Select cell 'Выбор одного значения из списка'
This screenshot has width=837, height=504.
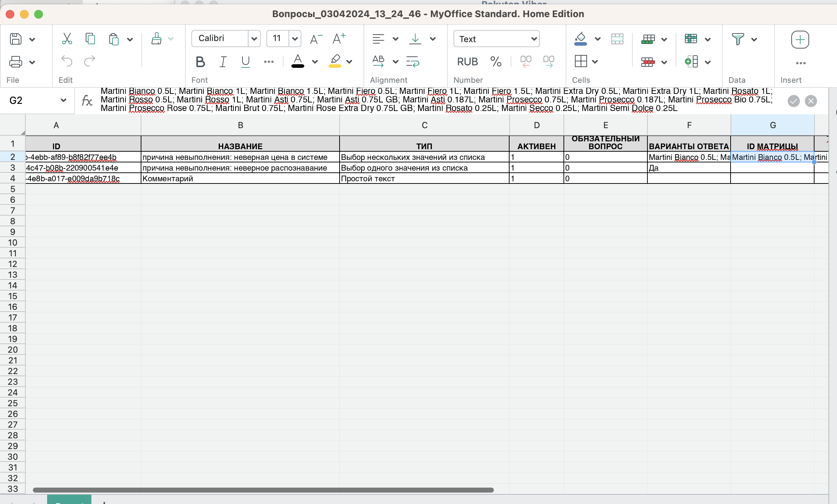tap(424, 168)
